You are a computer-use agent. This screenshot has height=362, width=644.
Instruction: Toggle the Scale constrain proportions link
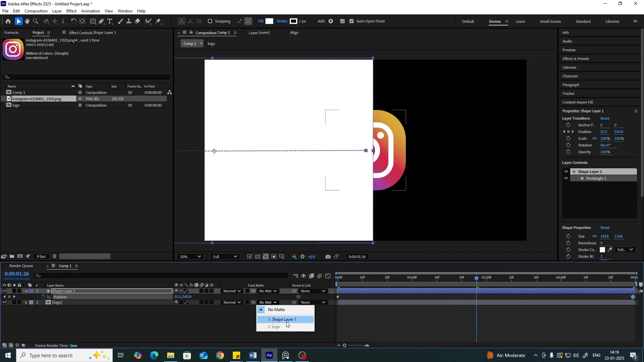pos(595,138)
